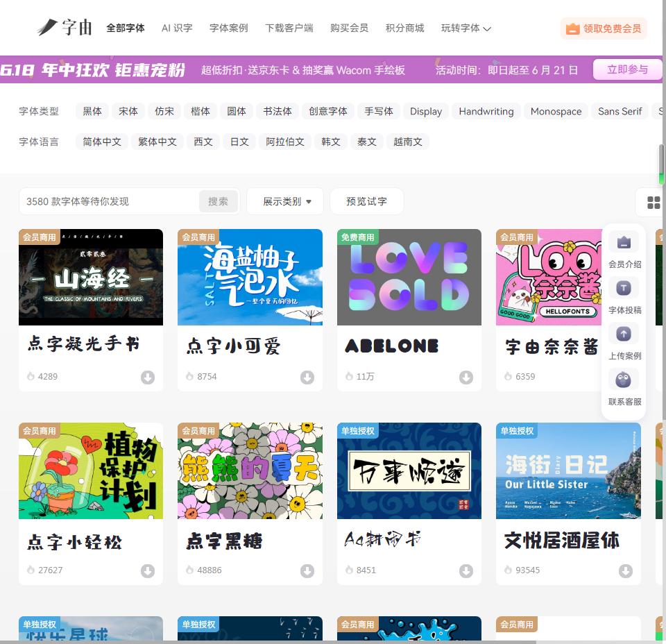This screenshot has width=666, height=644.
Task: Open 联系客服 mascot icon
Action: (624, 380)
